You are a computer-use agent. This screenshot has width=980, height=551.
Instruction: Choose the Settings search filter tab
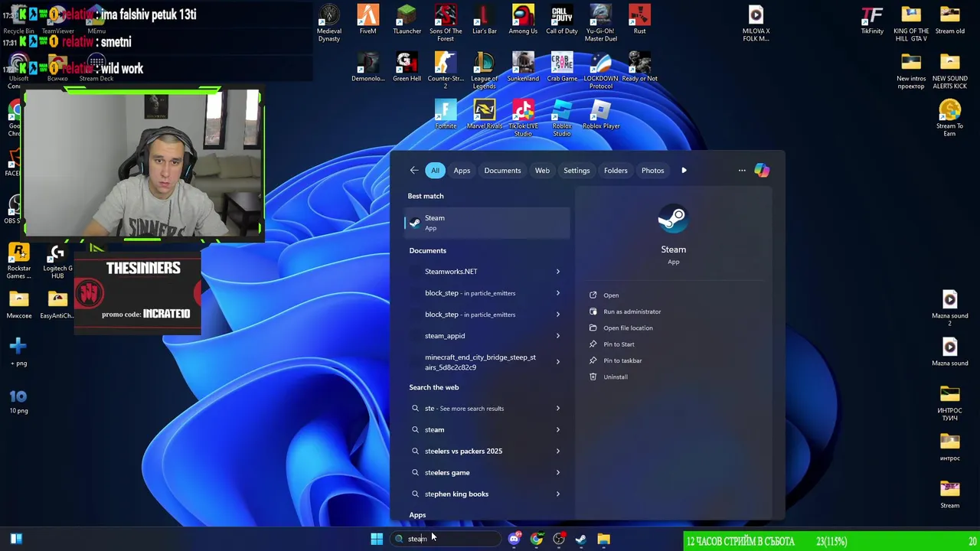click(577, 171)
